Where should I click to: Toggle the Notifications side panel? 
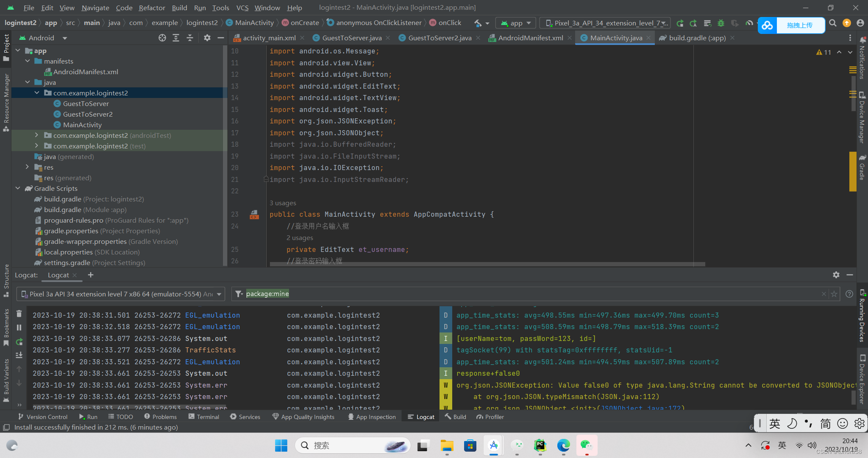point(862,58)
